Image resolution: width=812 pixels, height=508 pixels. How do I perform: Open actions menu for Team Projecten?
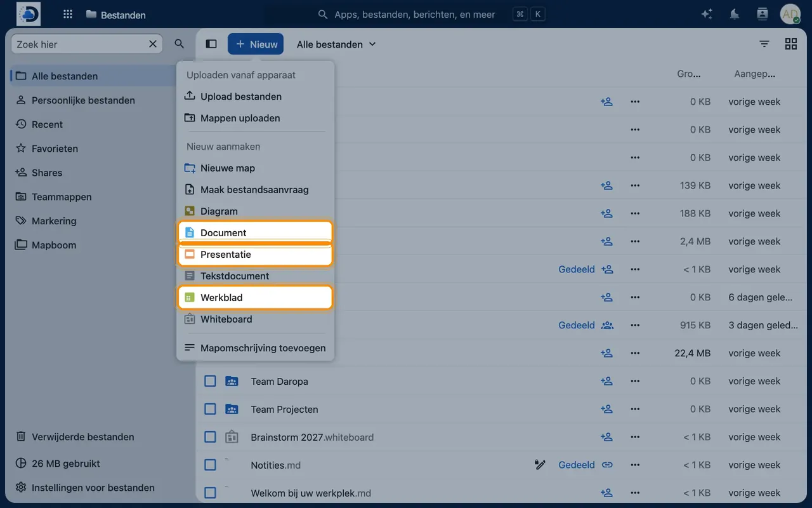[635, 409]
